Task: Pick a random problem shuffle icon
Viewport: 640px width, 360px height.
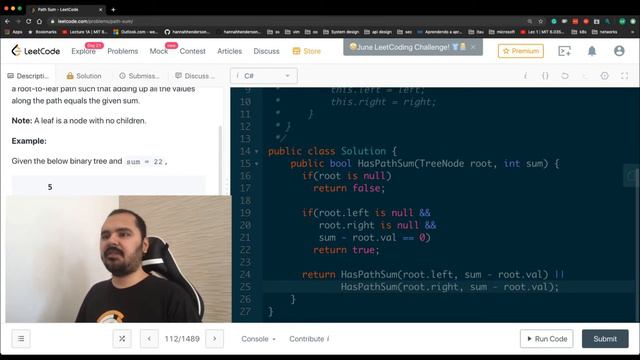Action: pos(122,339)
